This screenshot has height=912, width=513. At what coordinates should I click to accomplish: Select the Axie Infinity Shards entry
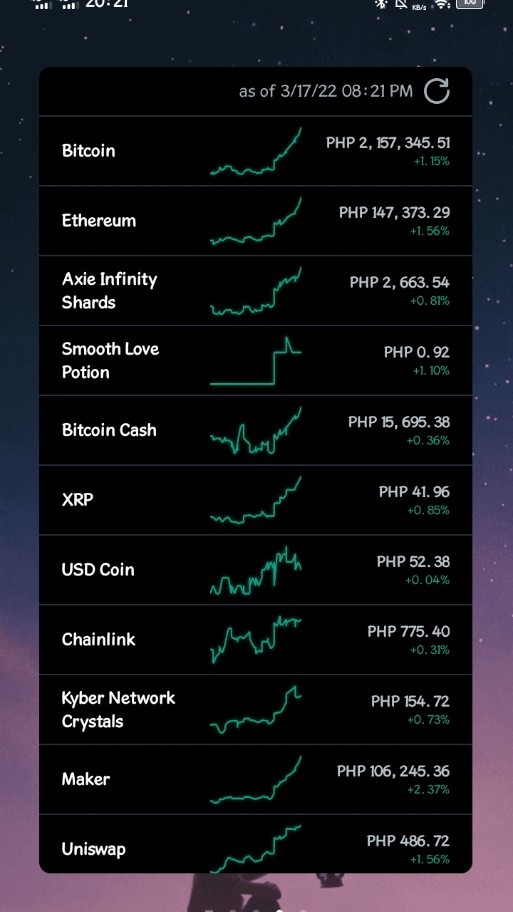(x=256, y=290)
